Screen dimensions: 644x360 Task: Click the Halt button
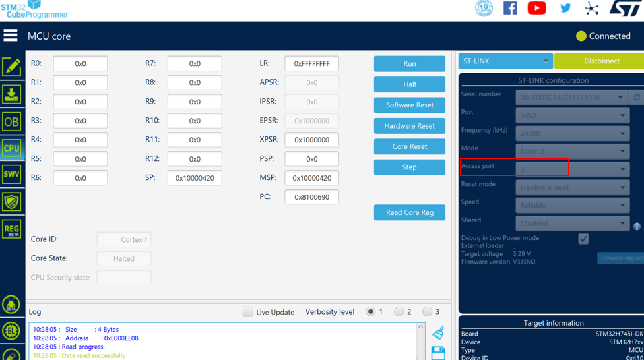click(410, 84)
